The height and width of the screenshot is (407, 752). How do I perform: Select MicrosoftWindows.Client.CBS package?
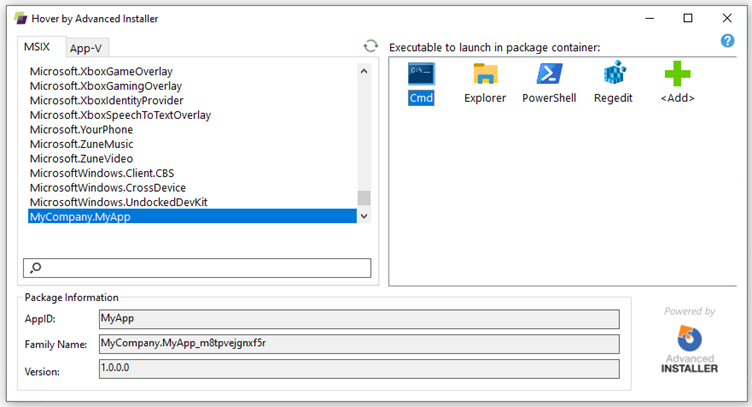(x=192, y=173)
